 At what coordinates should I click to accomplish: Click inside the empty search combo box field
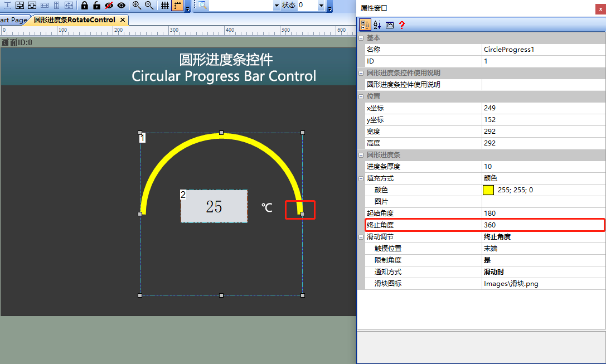click(241, 6)
